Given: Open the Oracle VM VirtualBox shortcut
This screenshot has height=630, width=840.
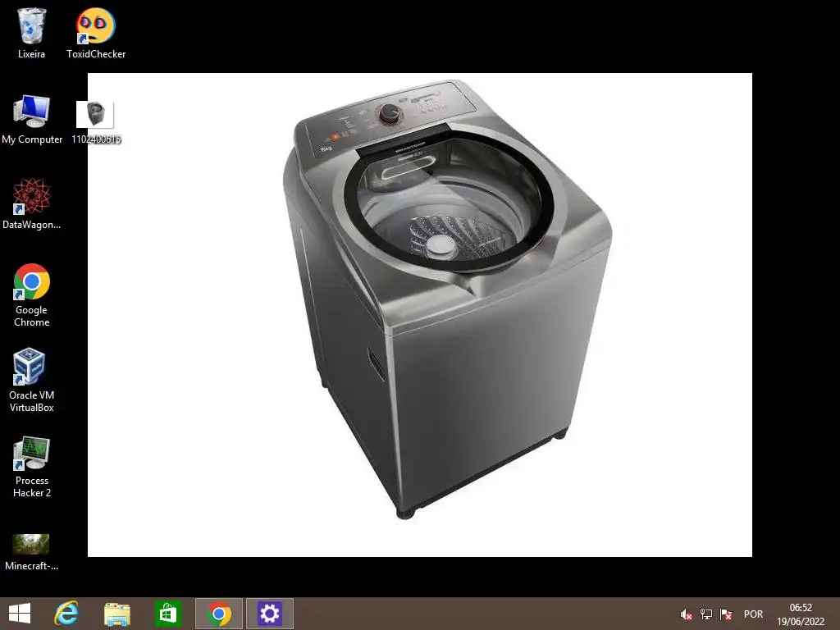Looking at the screenshot, I should [32, 381].
